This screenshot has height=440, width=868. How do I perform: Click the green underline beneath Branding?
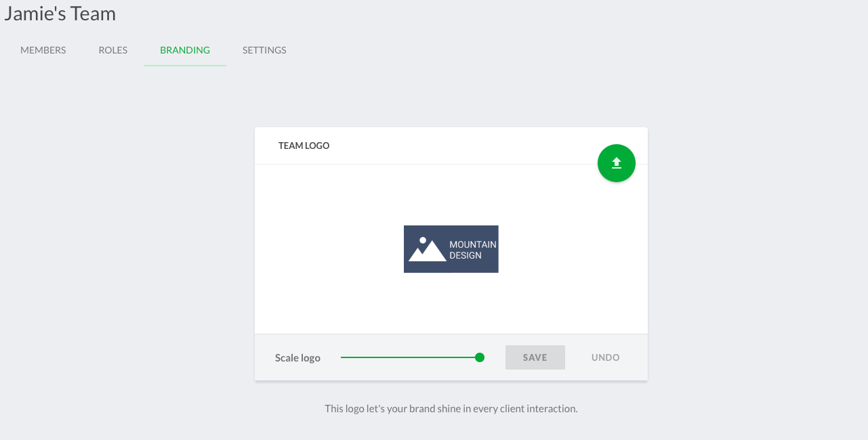pos(185,66)
